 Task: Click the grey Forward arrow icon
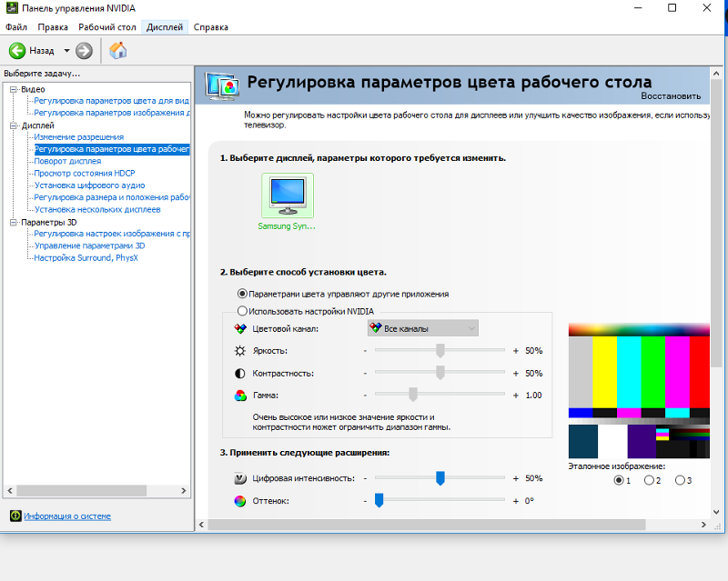click(84, 51)
